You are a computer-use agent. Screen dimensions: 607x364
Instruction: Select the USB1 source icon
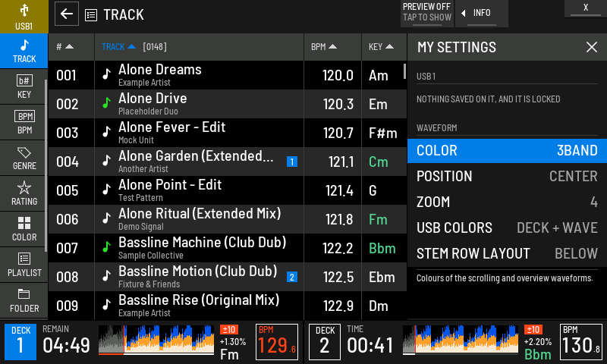pyautogui.click(x=24, y=17)
